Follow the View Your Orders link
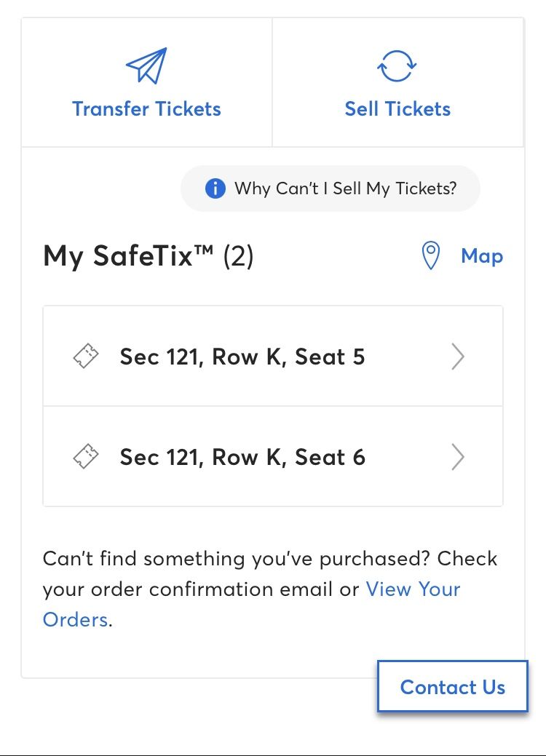The width and height of the screenshot is (546, 756). [414, 589]
